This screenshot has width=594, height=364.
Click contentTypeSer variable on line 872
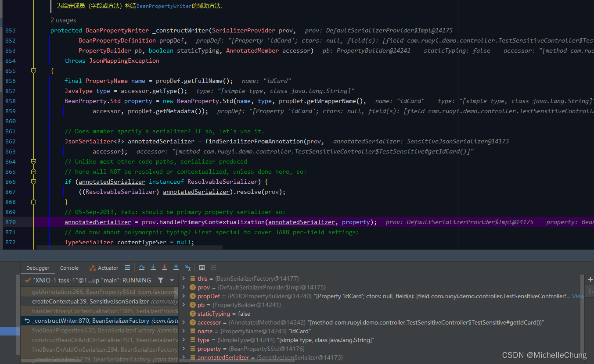[142, 242]
